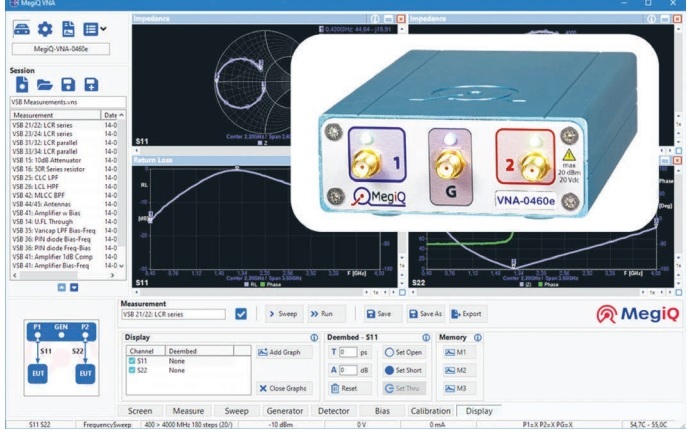
Task: Store trace in memory M1
Action: tap(456, 352)
